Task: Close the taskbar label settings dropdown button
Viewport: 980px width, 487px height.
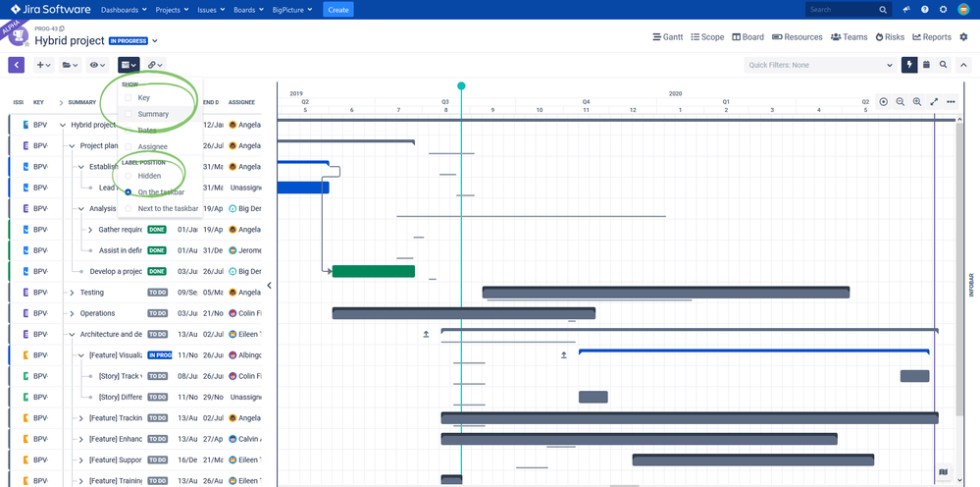Action: tap(129, 65)
